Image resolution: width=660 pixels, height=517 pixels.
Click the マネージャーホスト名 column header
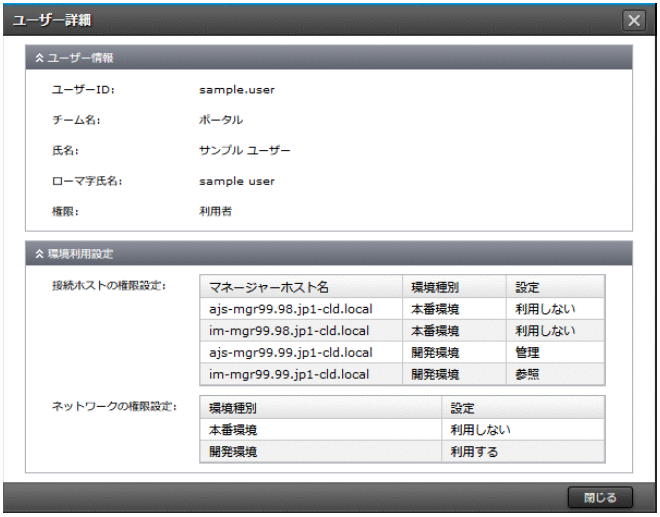(301, 287)
